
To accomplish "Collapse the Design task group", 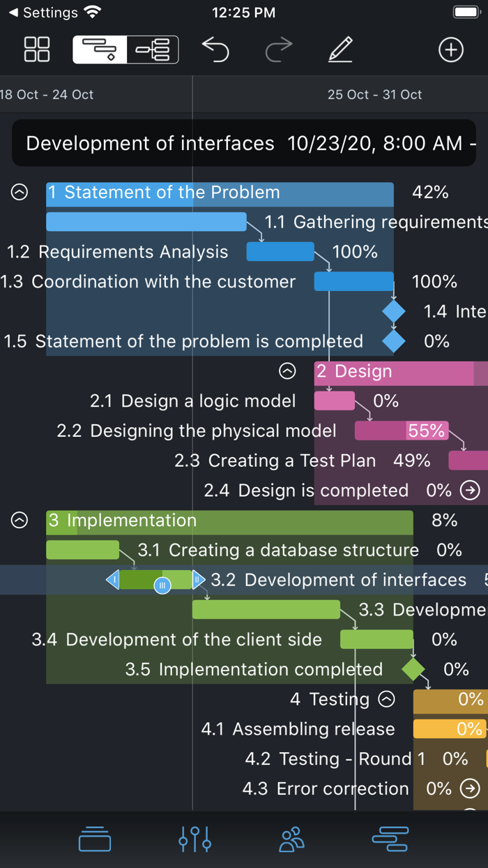I will point(287,371).
